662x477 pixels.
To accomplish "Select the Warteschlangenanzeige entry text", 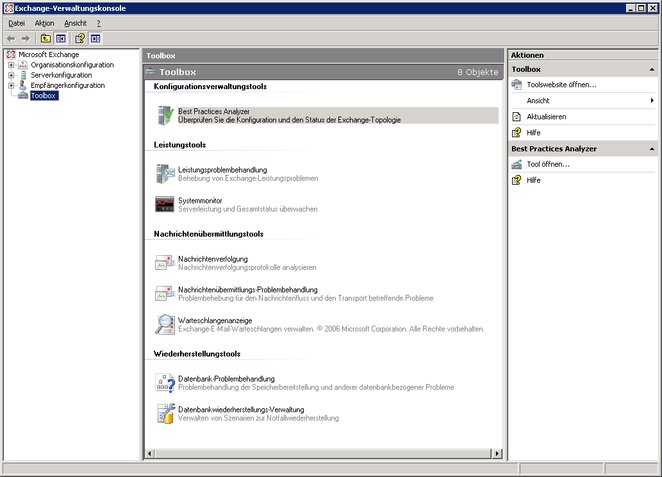I will [215, 320].
